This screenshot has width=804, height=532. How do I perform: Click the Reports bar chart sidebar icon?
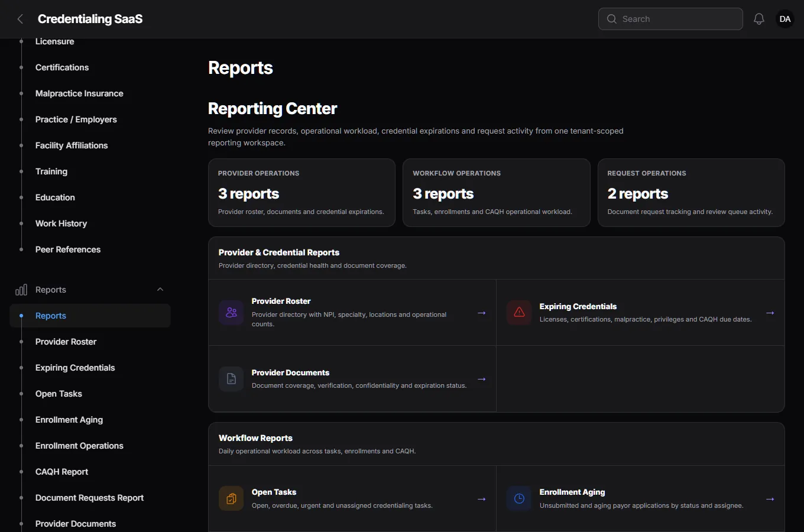[21, 290]
